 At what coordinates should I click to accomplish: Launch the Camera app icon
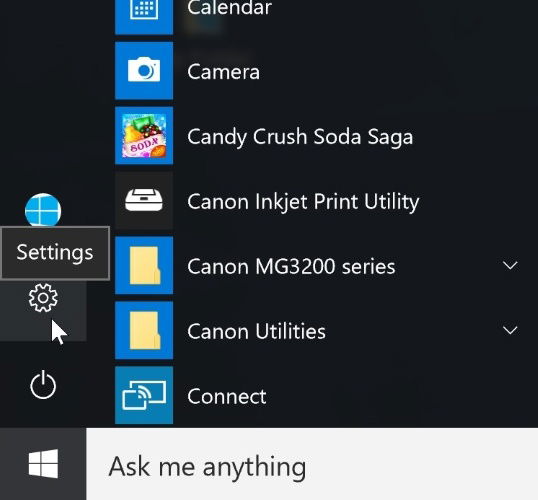(144, 71)
